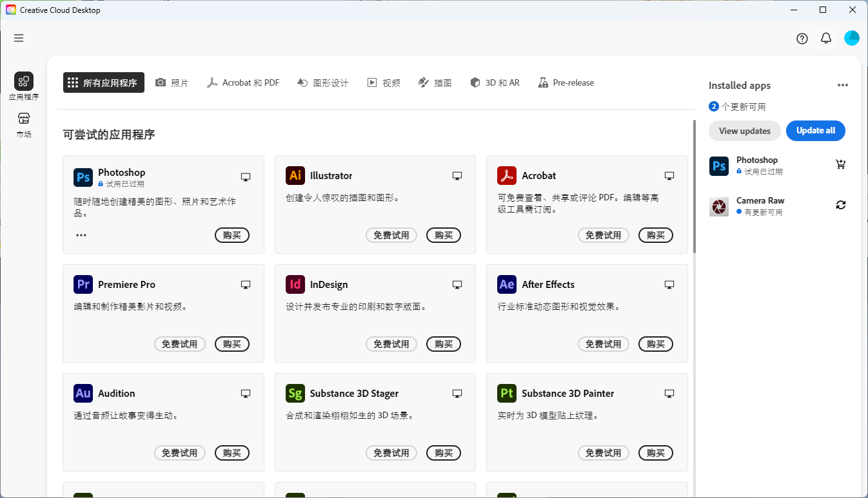Screen dimensions: 868x498
Task: Start the Acrobat 免费试用
Action: tap(604, 235)
